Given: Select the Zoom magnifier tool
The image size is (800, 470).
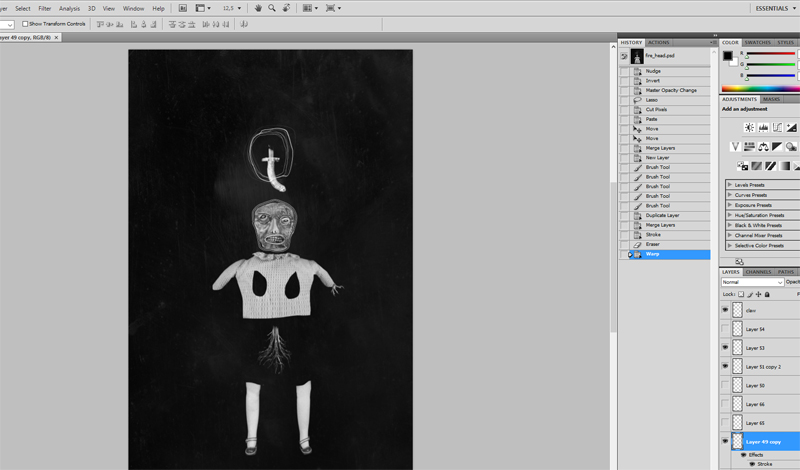Looking at the screenshot, I should (x=272, y=8).
